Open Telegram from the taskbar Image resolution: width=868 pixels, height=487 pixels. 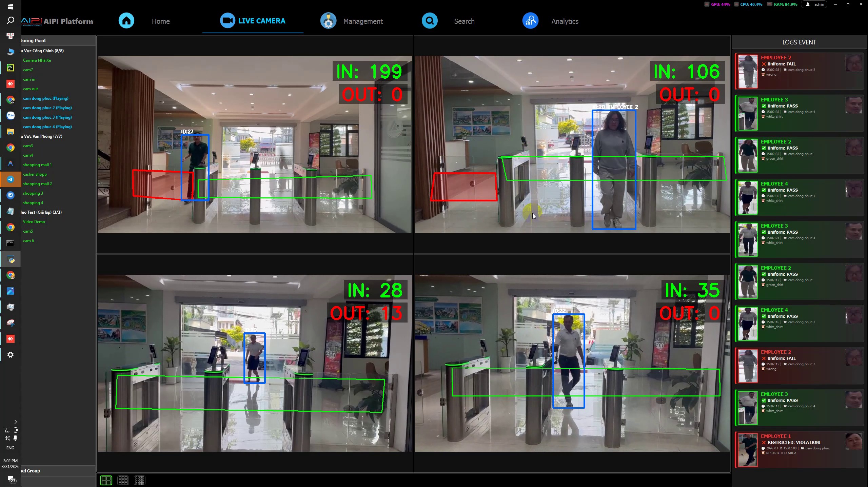coord(11,179)
